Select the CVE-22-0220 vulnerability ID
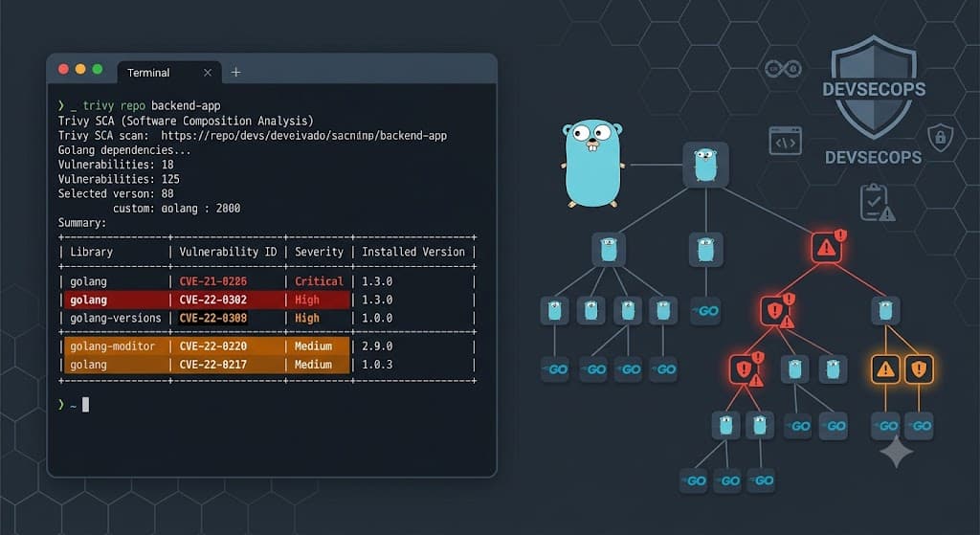This screenshot has height=535, width=980. pos(212,346)
